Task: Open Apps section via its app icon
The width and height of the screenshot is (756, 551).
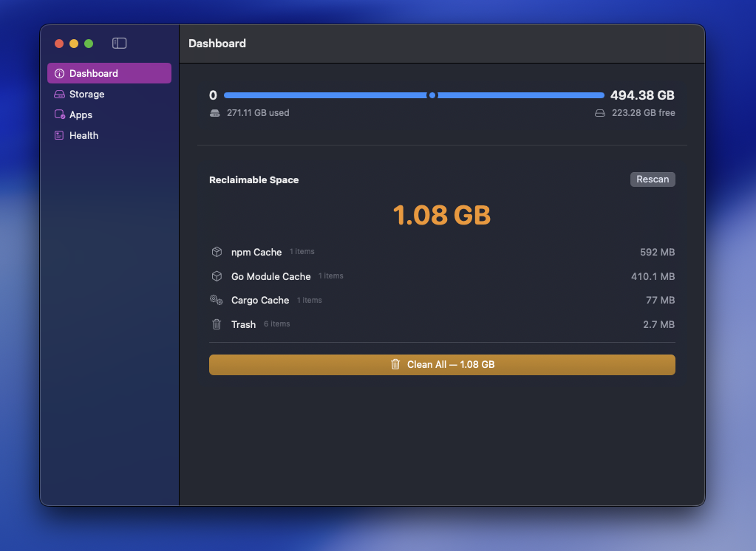Action: (60, 114)
